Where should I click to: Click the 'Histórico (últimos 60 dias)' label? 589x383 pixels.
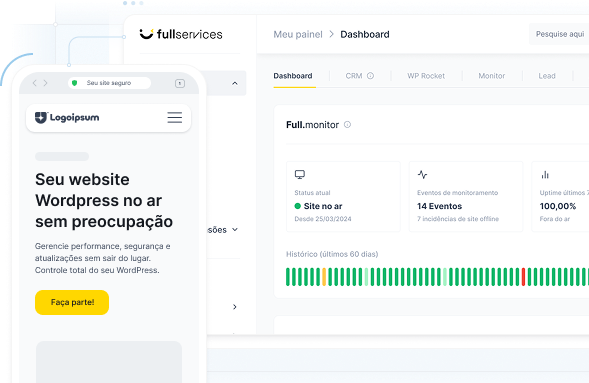[332, 254]
